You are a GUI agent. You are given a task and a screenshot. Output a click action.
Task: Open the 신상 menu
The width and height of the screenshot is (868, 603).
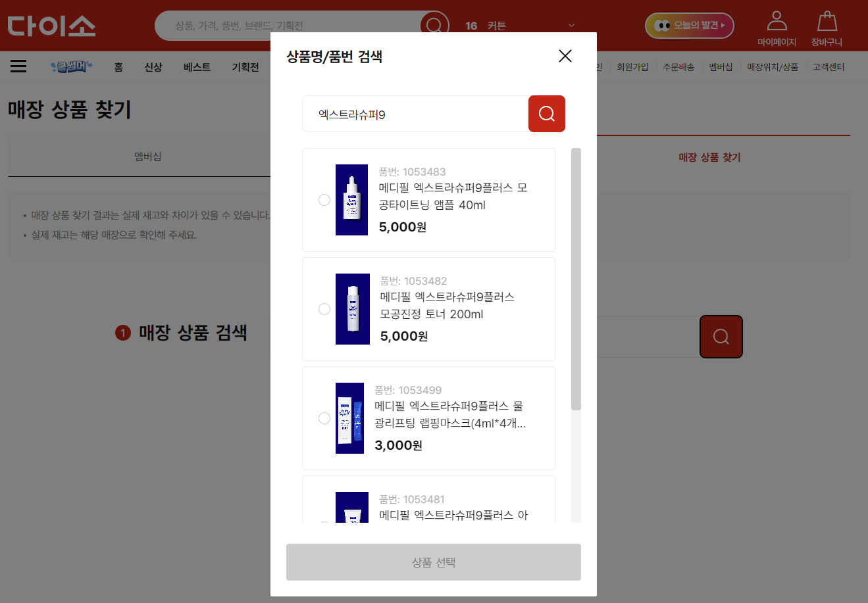point(153,67)
